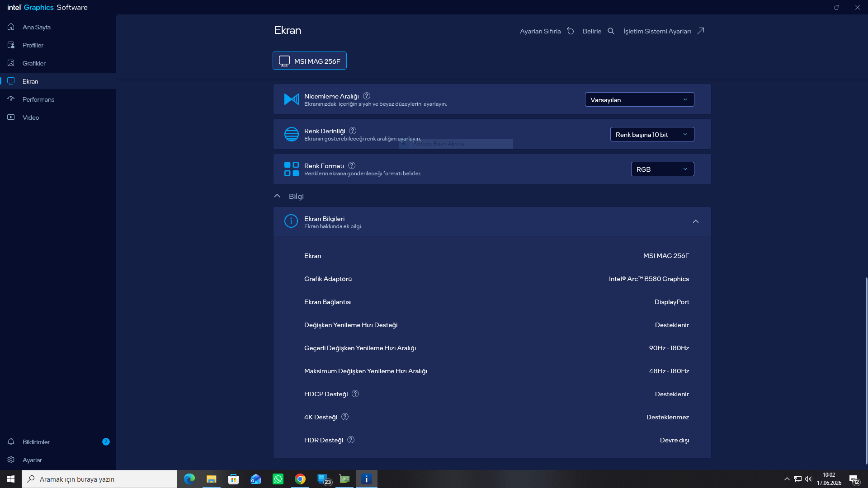Open Google Chrome from taskbar
Screen dimensions: 868x488
click(x=300, y=479)
